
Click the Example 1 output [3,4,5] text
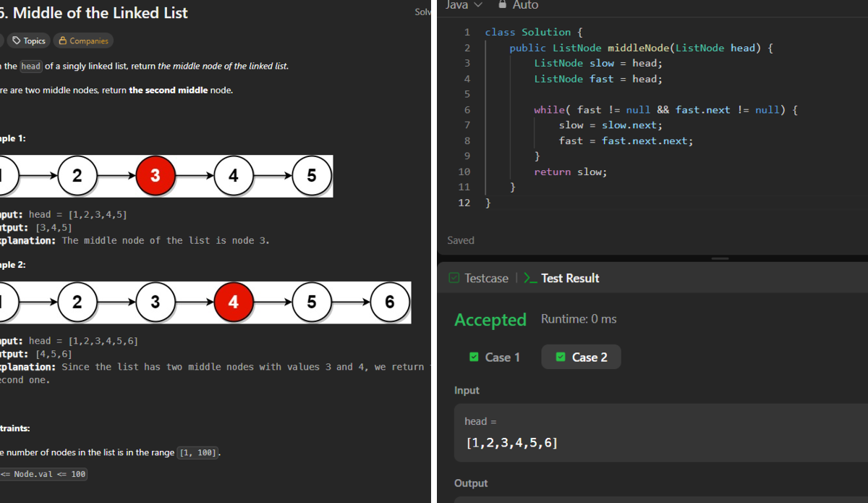(x=54, y=227)
